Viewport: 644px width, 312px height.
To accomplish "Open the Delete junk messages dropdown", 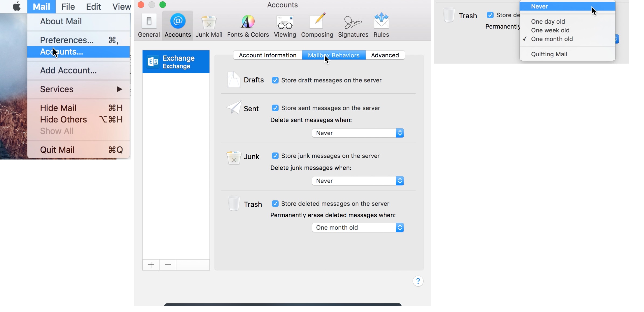I will click(358, 181).
